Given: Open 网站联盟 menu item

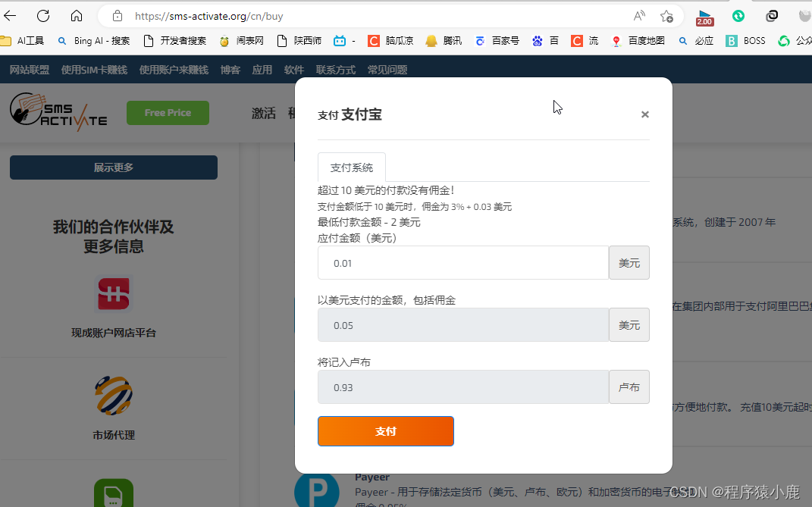Looking at the screenshot, I should coord(30,70).
